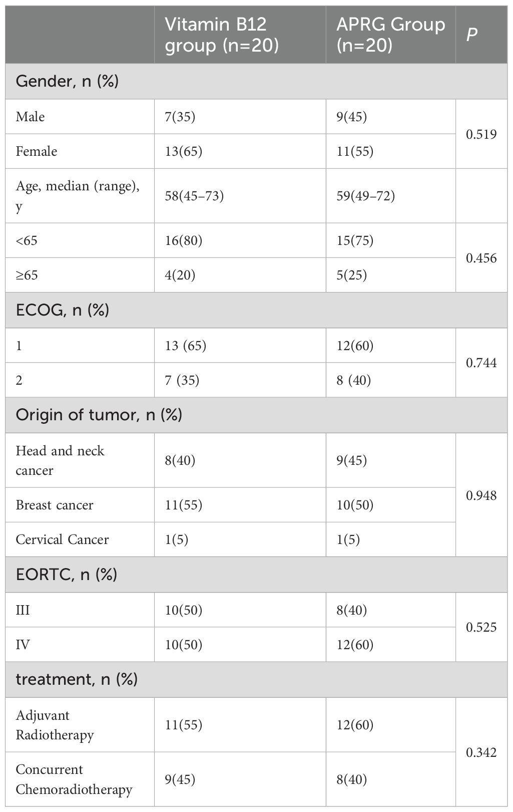Click the Breast cancer row label

55,505
